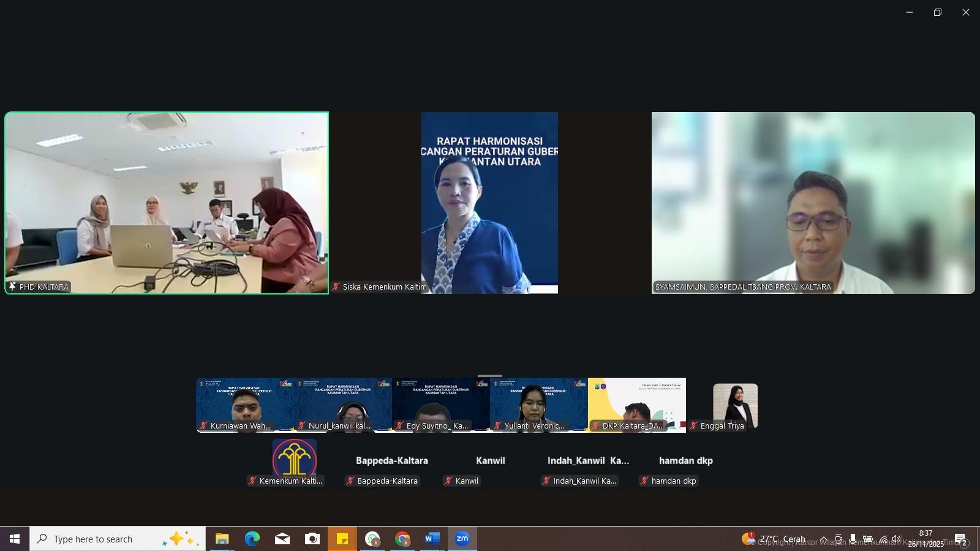980x551 pixels.
Task: Click pin icon on PHD KALTARA video
Action: coord(12,287)
